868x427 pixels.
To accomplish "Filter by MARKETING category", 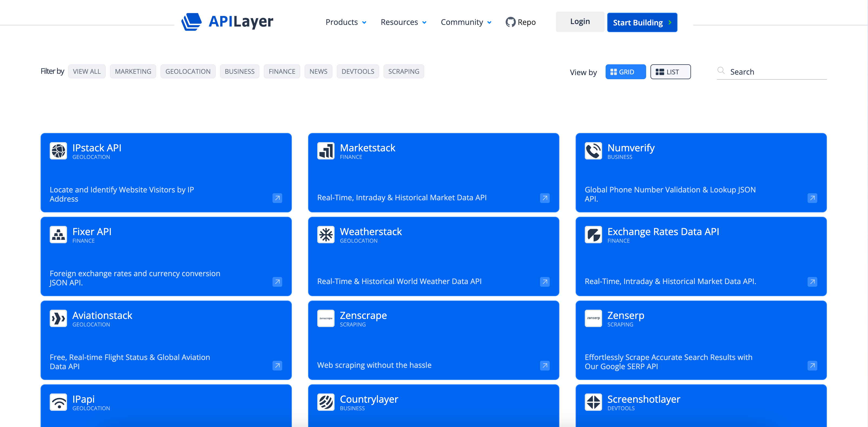I will tap(133, 71).
